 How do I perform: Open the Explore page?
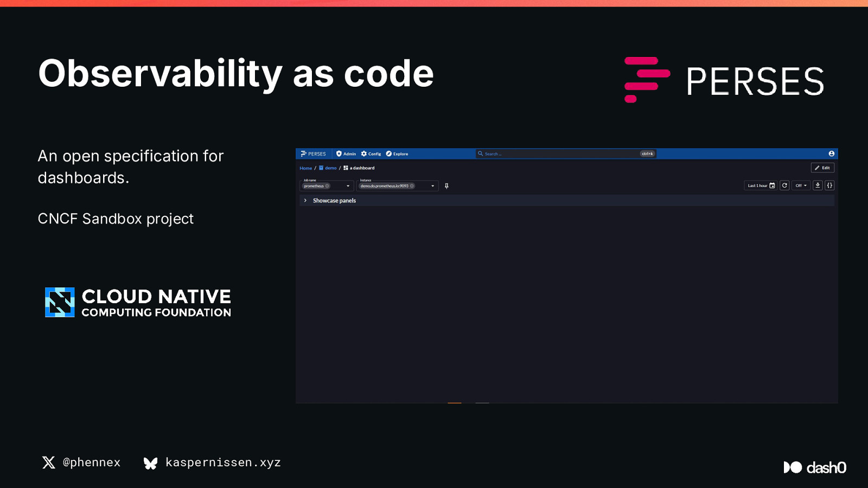pyautogui.click(x=397, y=154)
